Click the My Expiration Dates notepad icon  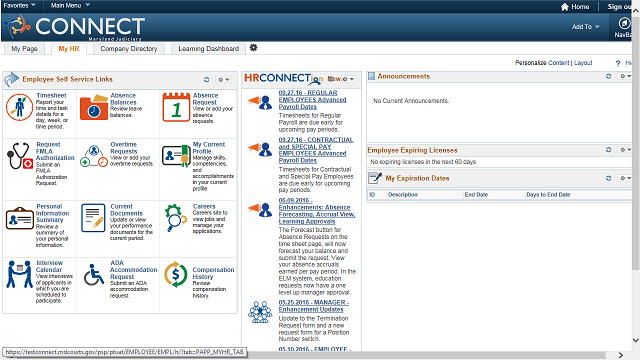[375, 178]
